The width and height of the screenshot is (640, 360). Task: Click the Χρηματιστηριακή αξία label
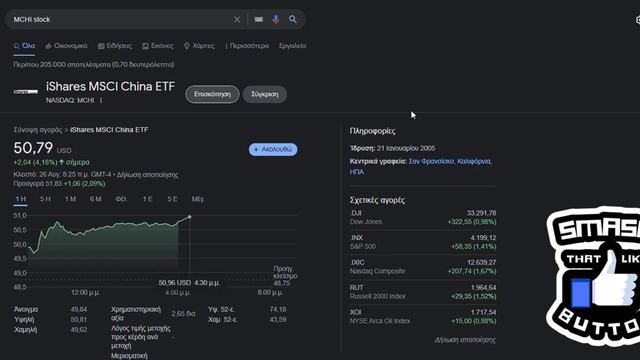click(x=136, y=313)
